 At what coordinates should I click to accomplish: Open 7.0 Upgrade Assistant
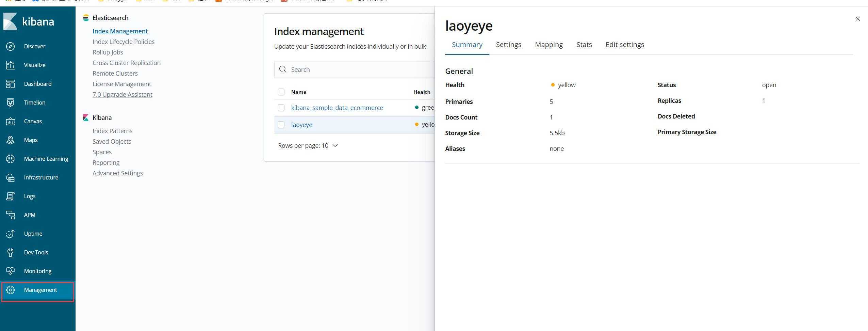point(122,94)
